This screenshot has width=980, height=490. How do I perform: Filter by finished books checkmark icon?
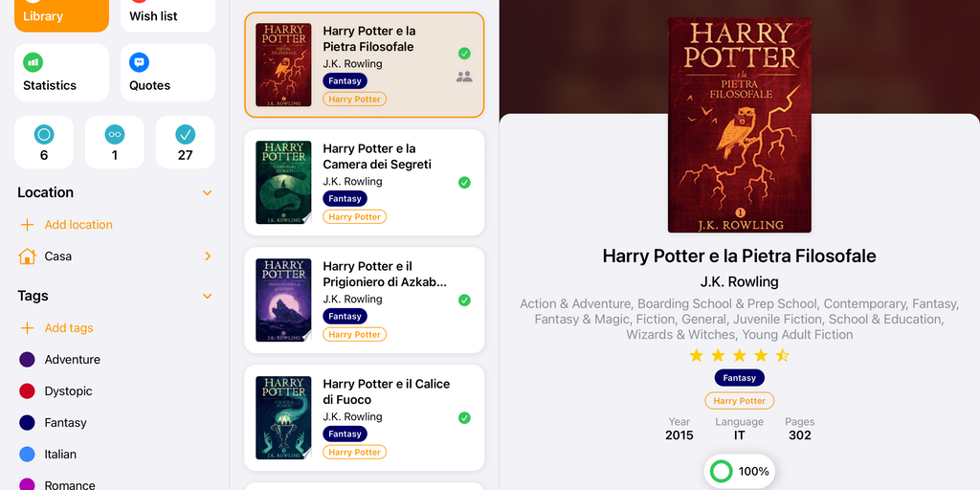(x=185, y=134)
